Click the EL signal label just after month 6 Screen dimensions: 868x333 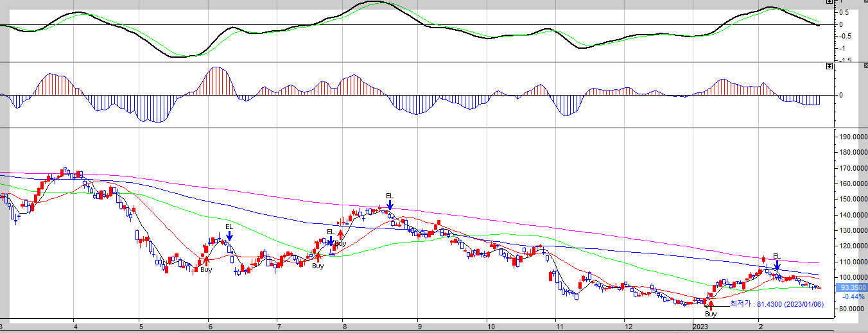pos(229,226)
